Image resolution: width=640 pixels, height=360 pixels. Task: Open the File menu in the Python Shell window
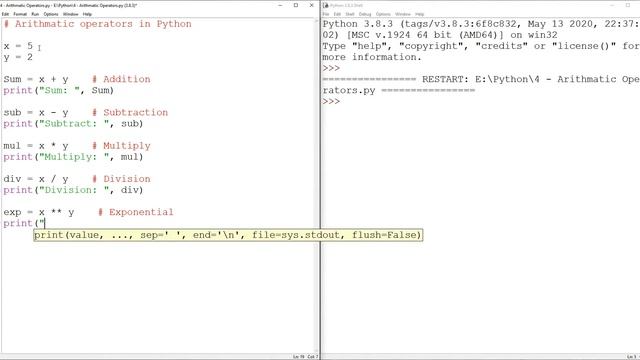[x=326, y=14]
